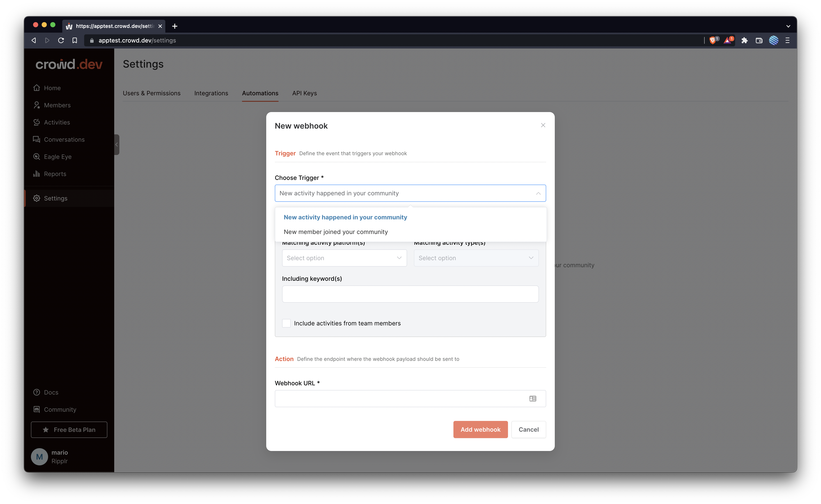821x504 pixels.
Task: Click the browser back arrow
Action: 34,40
